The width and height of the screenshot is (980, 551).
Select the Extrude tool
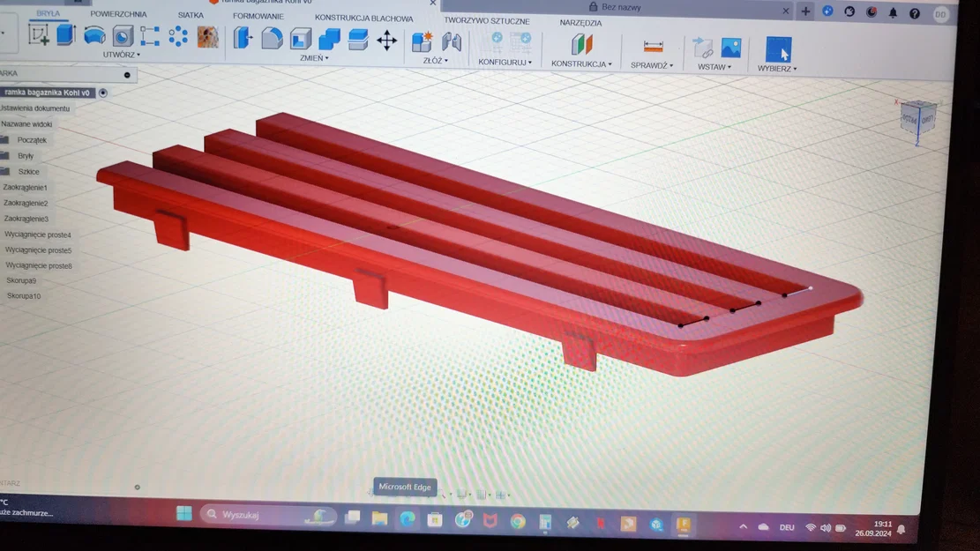(x=65, y=35)
